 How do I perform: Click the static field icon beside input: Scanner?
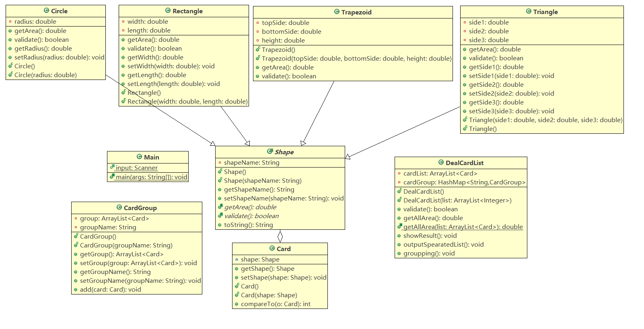point(113,167)
